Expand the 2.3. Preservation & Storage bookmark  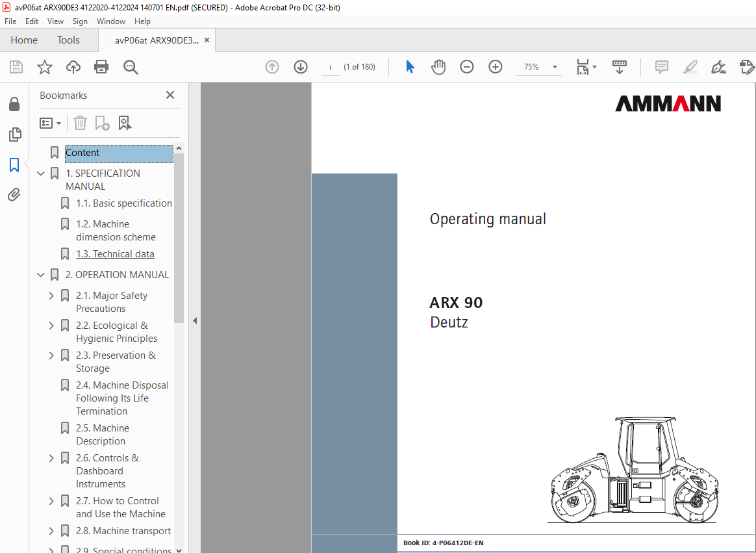(51, 355)
